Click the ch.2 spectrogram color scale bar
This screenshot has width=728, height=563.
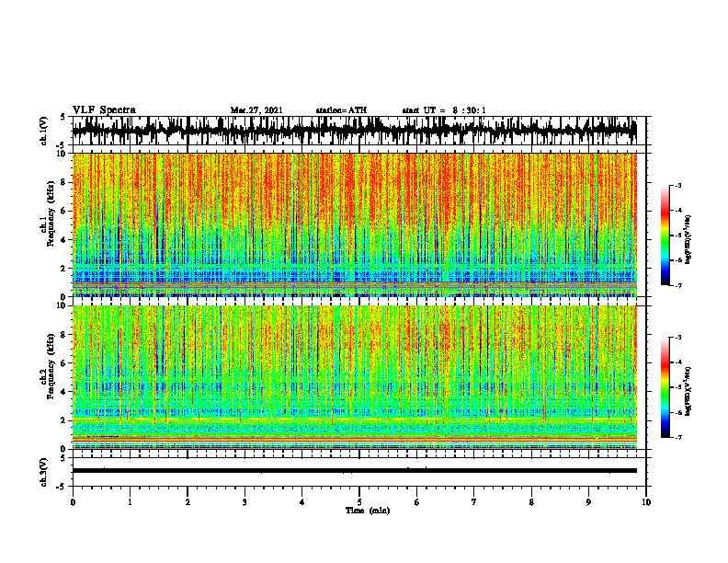[x=665, y=387]
